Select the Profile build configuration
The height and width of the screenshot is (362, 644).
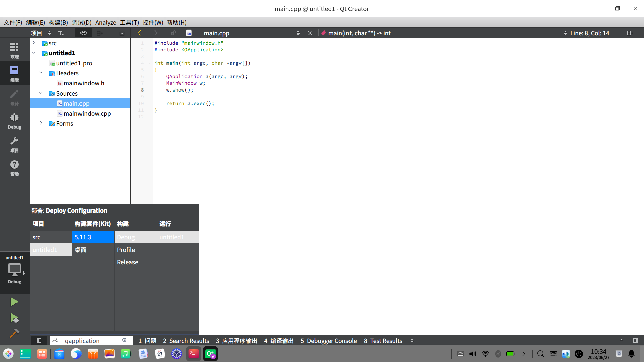(126, 250)
